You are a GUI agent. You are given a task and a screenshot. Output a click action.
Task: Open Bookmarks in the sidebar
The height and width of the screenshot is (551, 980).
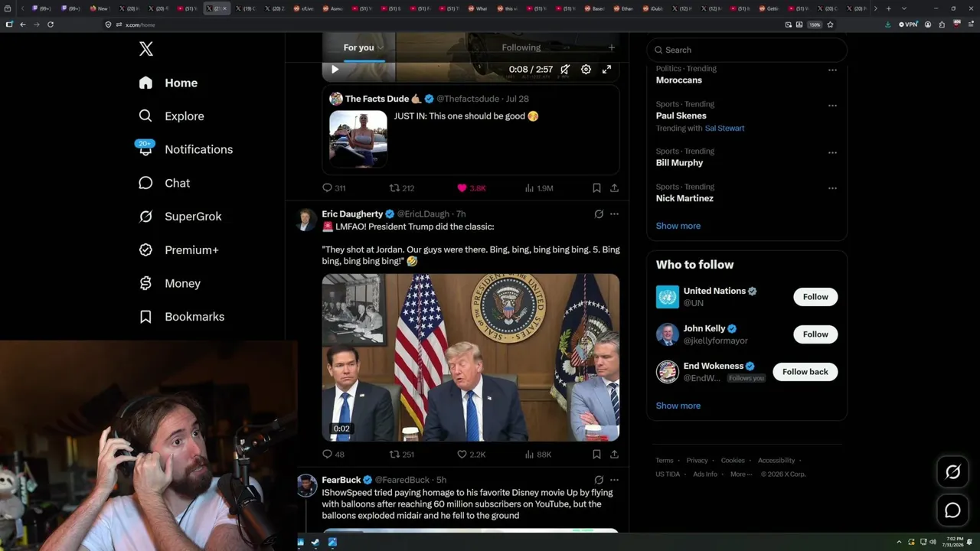[181, 317]
